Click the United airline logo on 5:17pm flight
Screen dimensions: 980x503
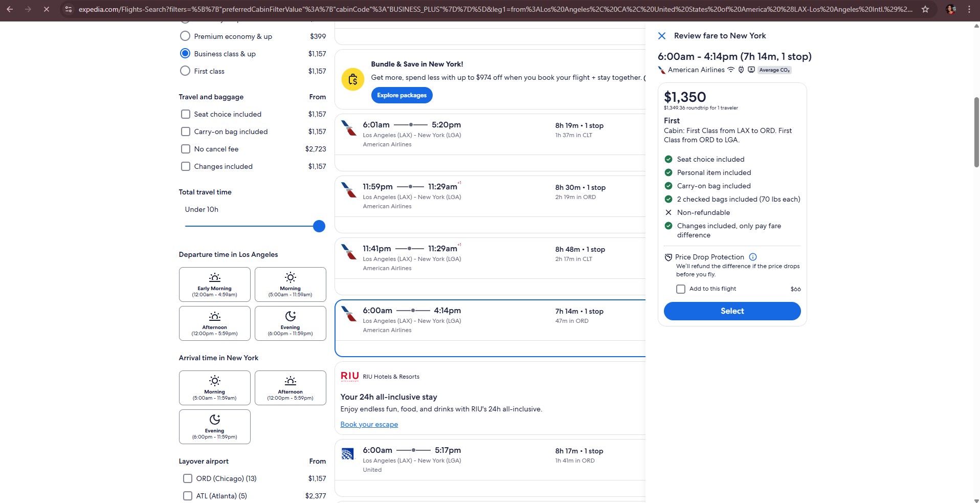click(348, 454)
